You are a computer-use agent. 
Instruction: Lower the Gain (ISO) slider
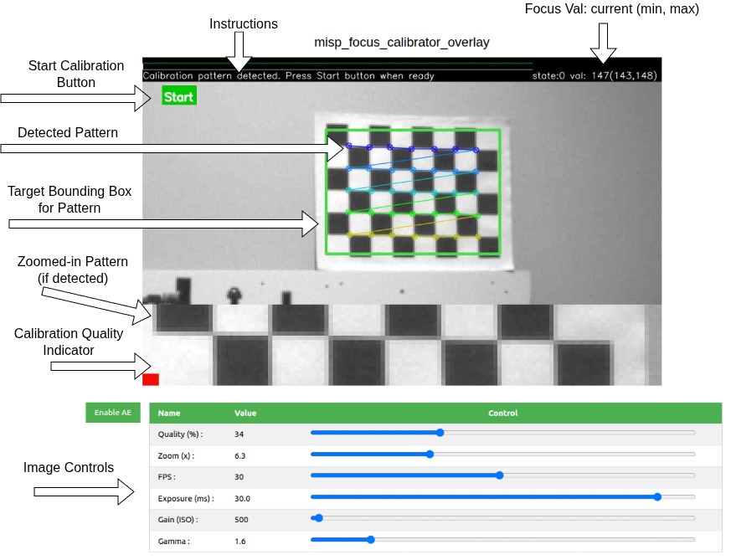(x=317, y=518)
